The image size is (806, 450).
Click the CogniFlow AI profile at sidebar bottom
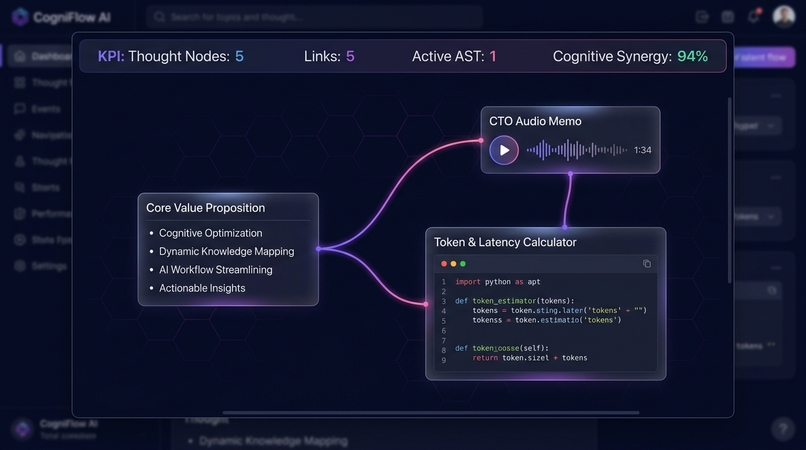click(x=57, y=429)
